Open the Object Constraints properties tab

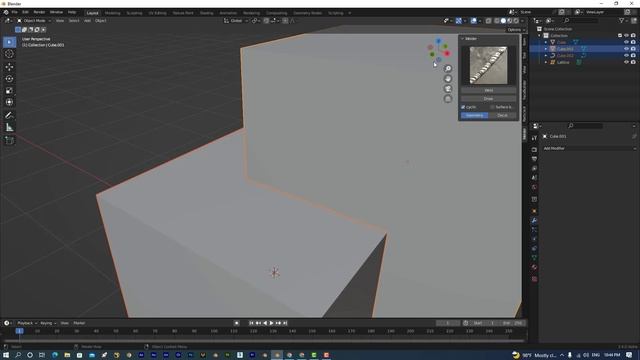click(x=534, y=249)
